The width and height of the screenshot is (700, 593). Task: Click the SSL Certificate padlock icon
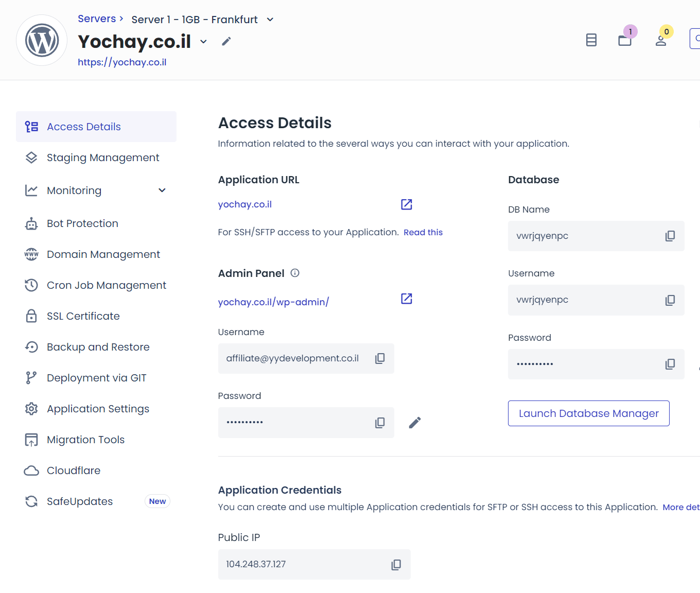(31, 316)
